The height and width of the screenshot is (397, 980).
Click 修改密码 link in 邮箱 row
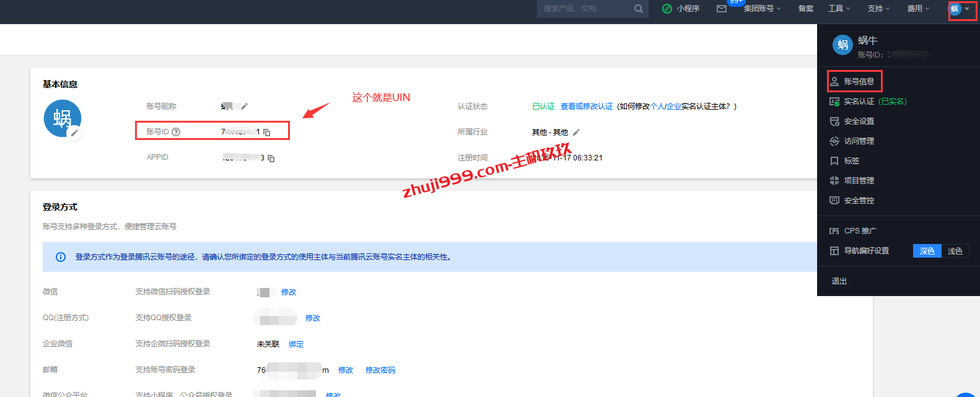pos(380,370)
